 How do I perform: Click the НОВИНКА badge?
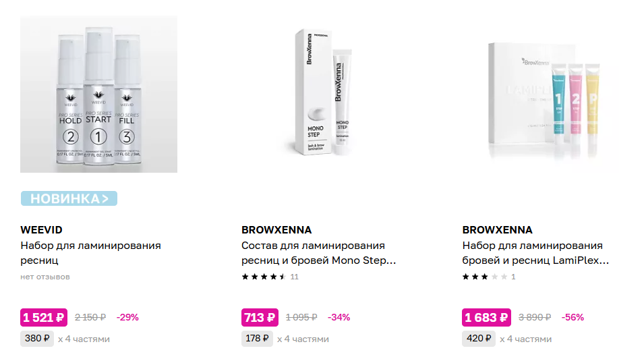69,198
